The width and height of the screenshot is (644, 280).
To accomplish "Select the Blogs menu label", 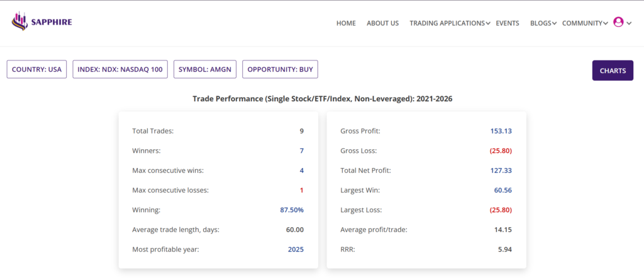I will point(540,23).
